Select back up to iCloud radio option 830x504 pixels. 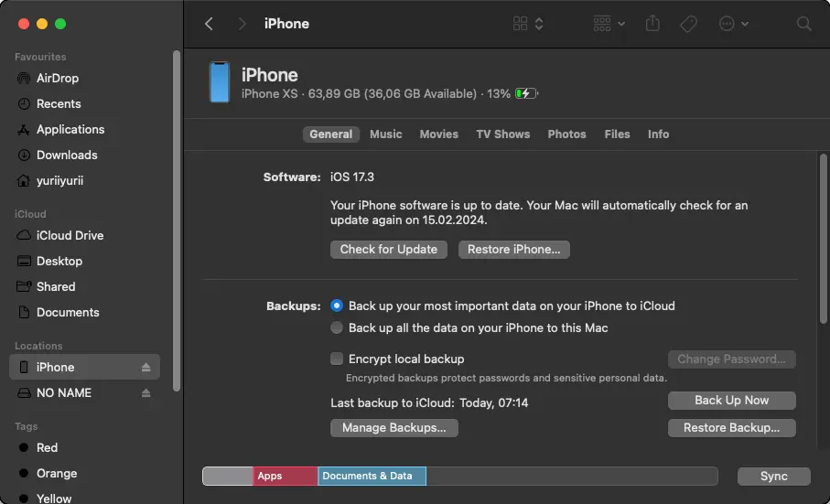pos(337,306)
